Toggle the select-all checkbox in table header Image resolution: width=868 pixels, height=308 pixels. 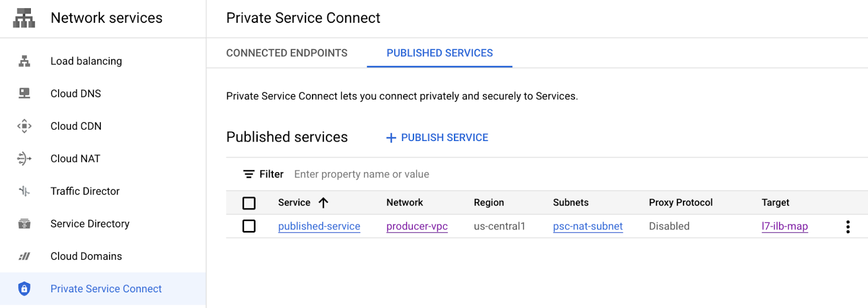(249, 203)
